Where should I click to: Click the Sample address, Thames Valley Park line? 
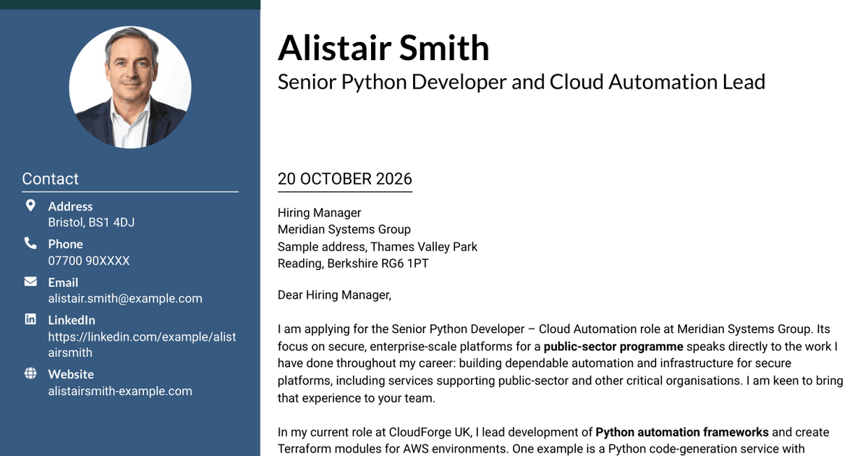pyautogui.click(x=378, y=246)
